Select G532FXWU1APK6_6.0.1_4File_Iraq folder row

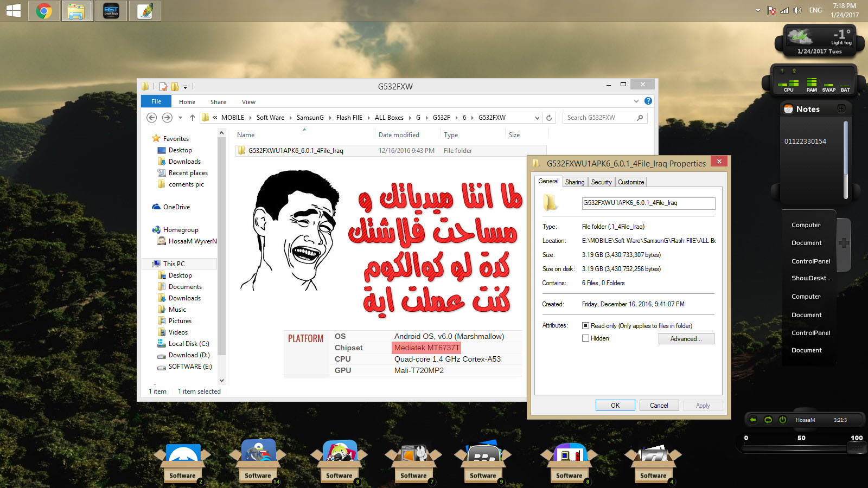(391, 151)
